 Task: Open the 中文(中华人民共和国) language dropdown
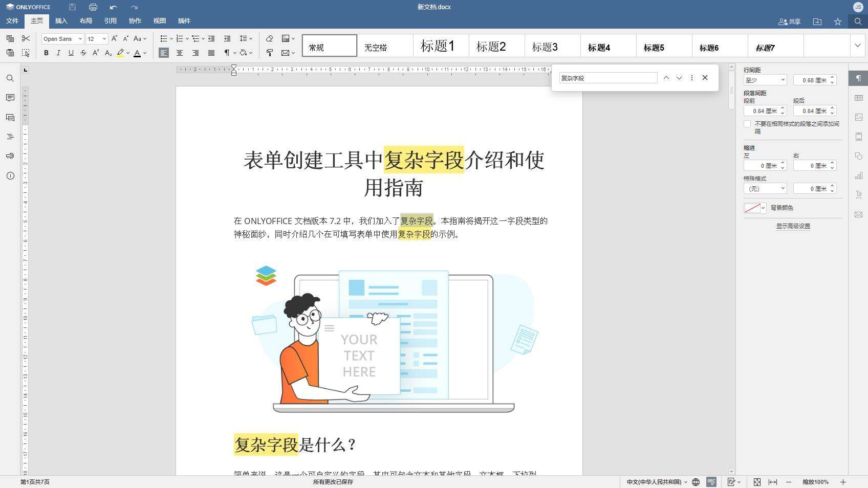point(657,482)
